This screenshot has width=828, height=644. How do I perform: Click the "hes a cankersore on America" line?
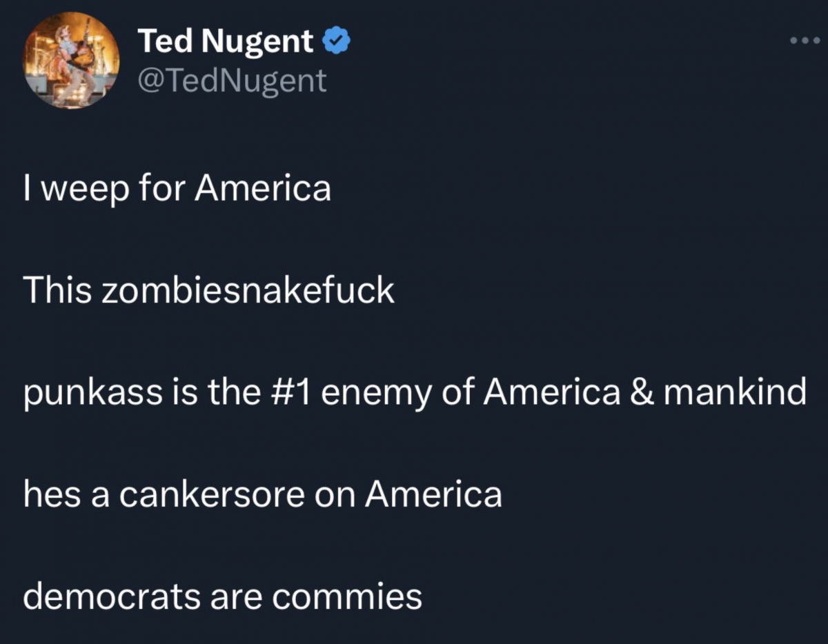click(263, 494)
